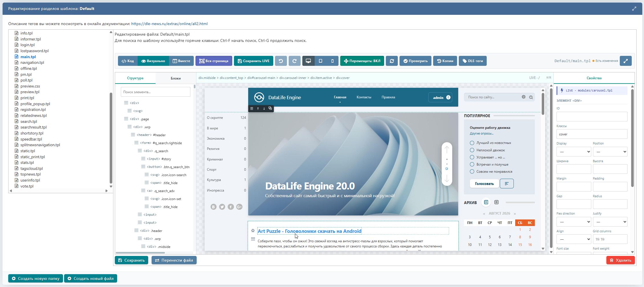Click the file list vertical scrollbar
This screenshot has width=644, height=287.
(x=111, y=138)
